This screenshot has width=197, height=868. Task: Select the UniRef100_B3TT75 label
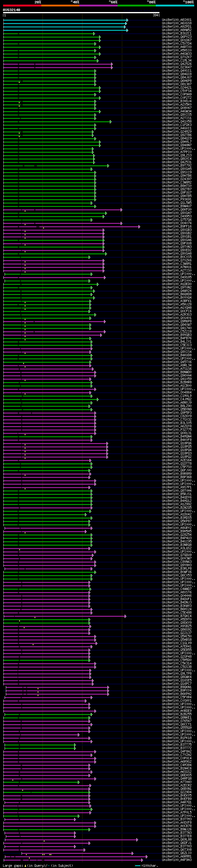pyautogui.click(x=177, y=745)
